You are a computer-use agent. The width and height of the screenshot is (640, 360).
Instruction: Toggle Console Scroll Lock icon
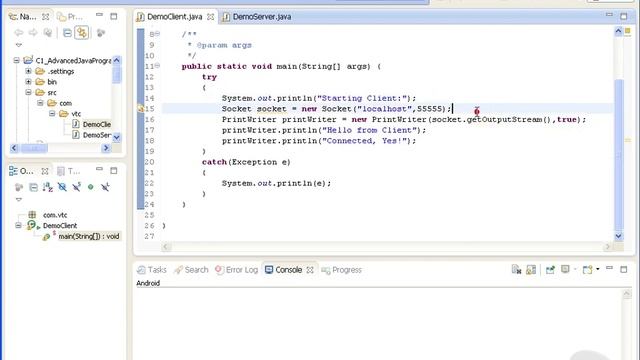(x=531, y=269)
